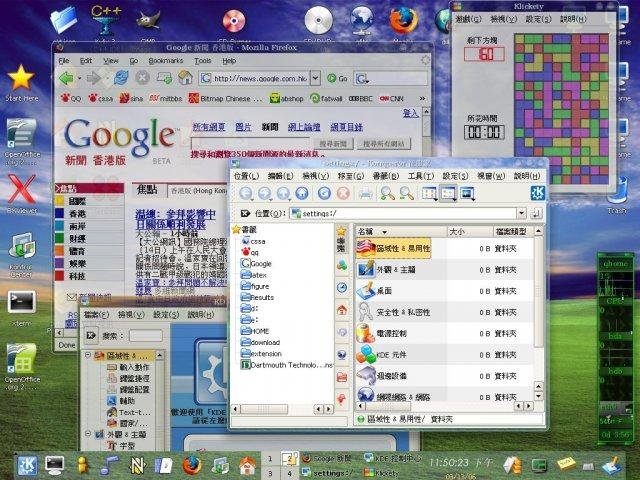Viewport: 640px width, 480px height.
Task: Select the download bookmark in Konqueror sidebar
Action: click(261, 342)
